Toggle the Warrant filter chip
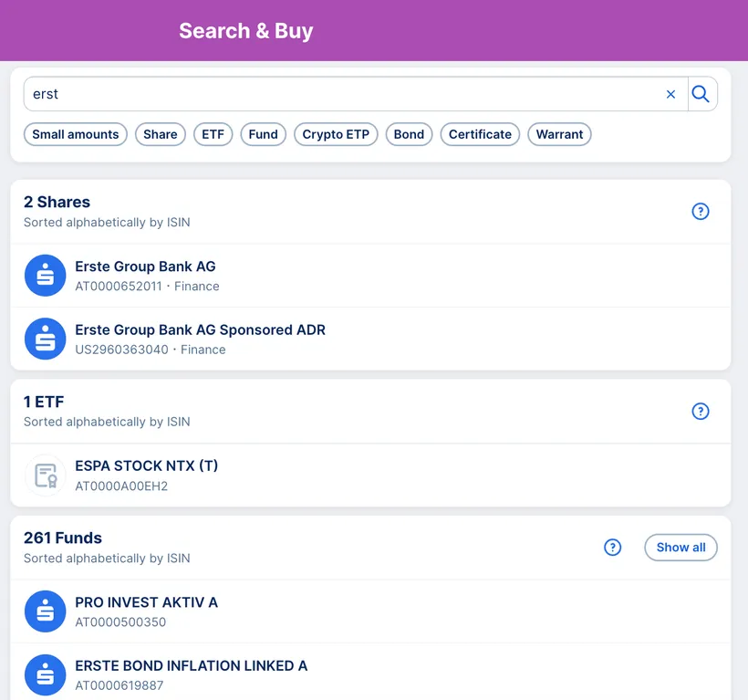This screenshot has width=748, height=700. pos(559,134)
